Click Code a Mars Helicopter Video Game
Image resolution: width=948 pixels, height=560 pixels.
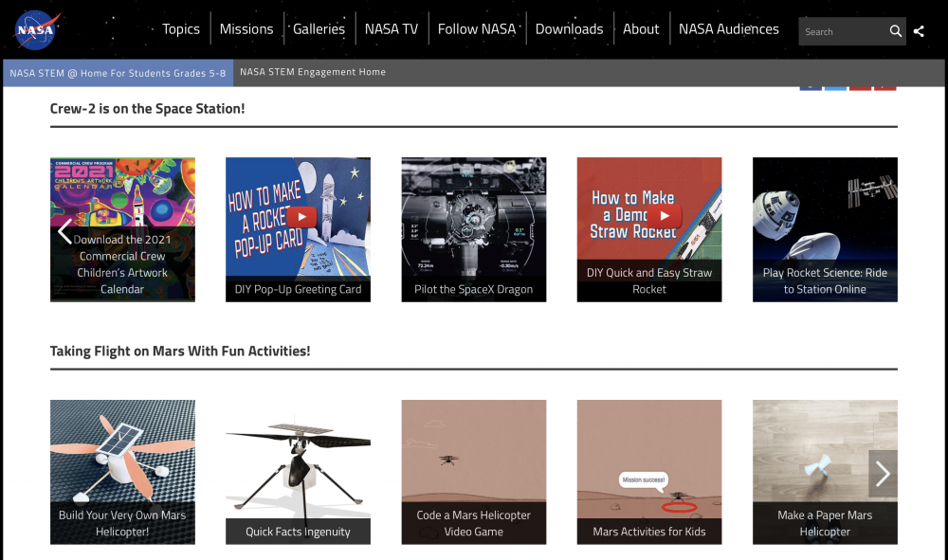pyautogui.click(x=473, y=472)
